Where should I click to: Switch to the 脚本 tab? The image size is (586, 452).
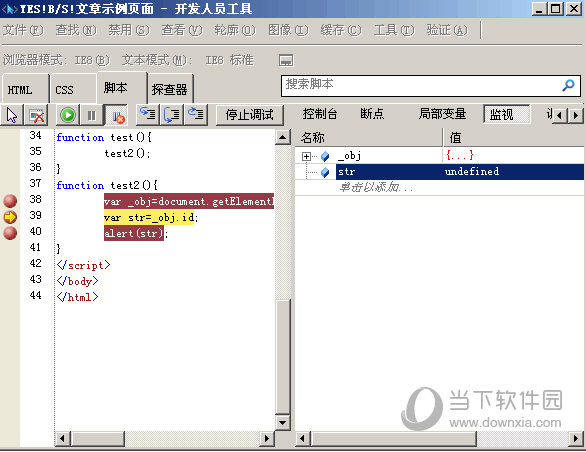click(122, 88)
